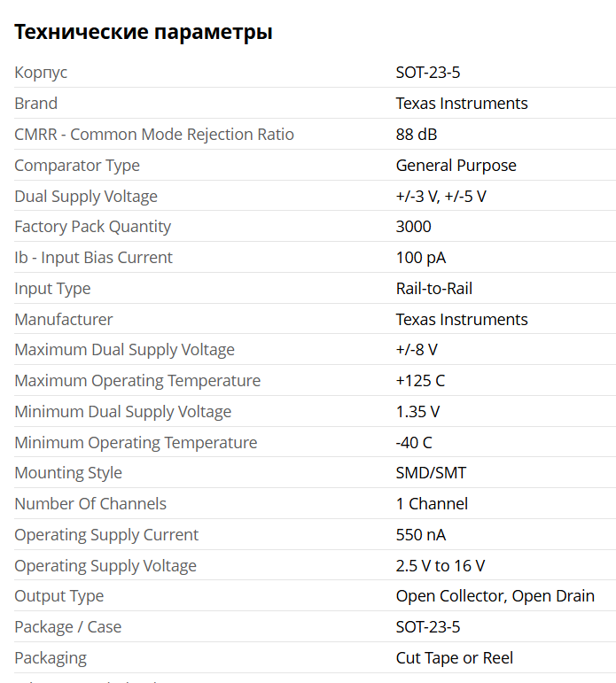Select the Dual Supply Voltage value +/-3 V, +/-5 V

(x=441, y=197)
